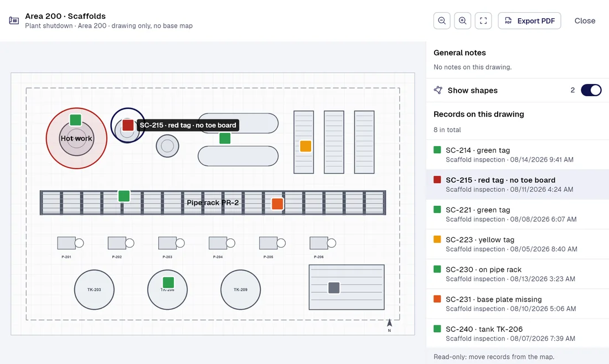Click the P-201 pump label
609x364 pixels.
pyautogui.click(x=66, y=257)
